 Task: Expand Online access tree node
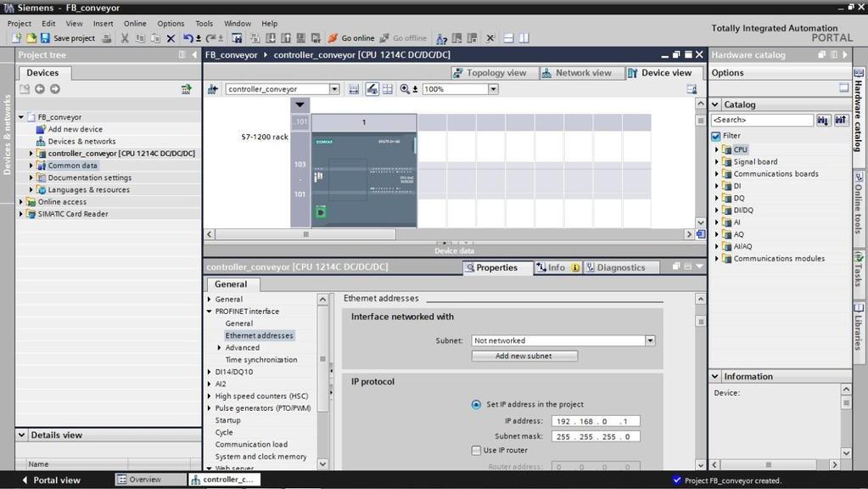pos(21,202)
